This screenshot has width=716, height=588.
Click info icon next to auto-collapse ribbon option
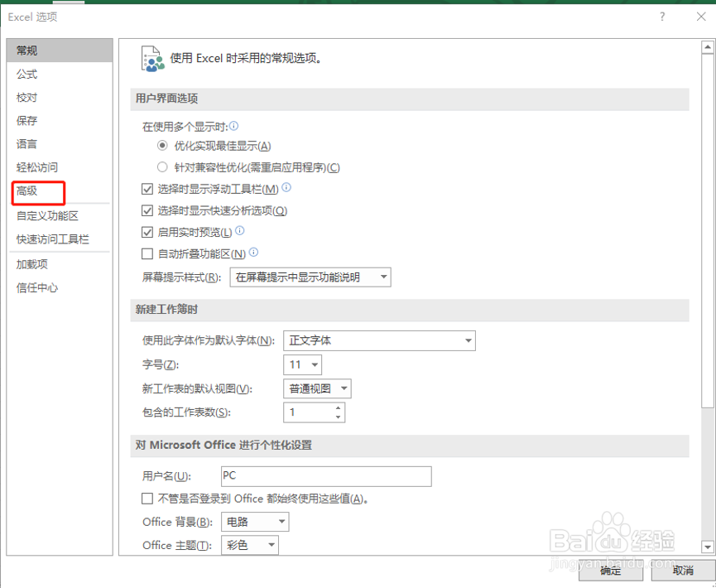(x=254, y=252)
